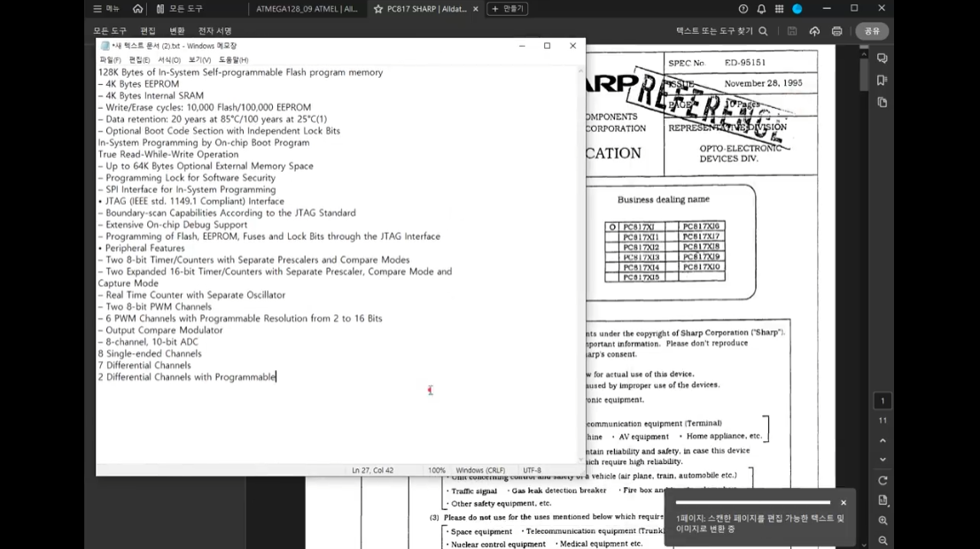Click the '4K Bytes EEPROM' line
Viewport: 980px width, 549px height.
coord(139,84)
